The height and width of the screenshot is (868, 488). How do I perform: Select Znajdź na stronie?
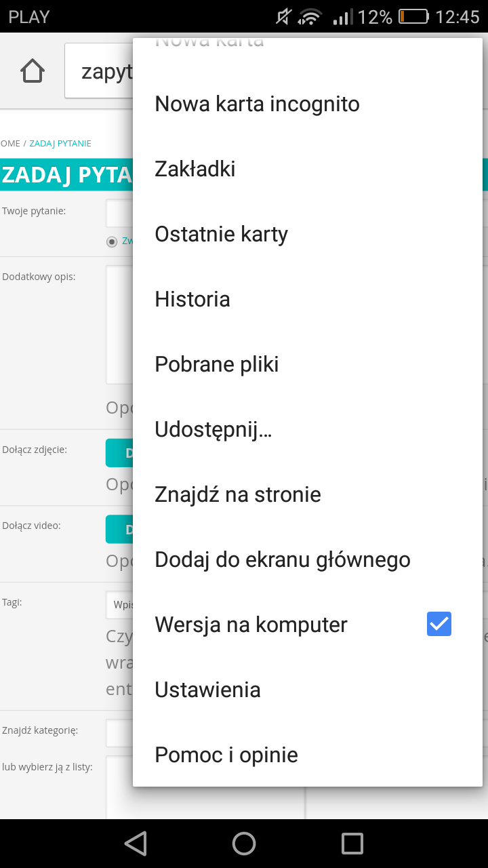pyautogui.click(x=238, y=494)
